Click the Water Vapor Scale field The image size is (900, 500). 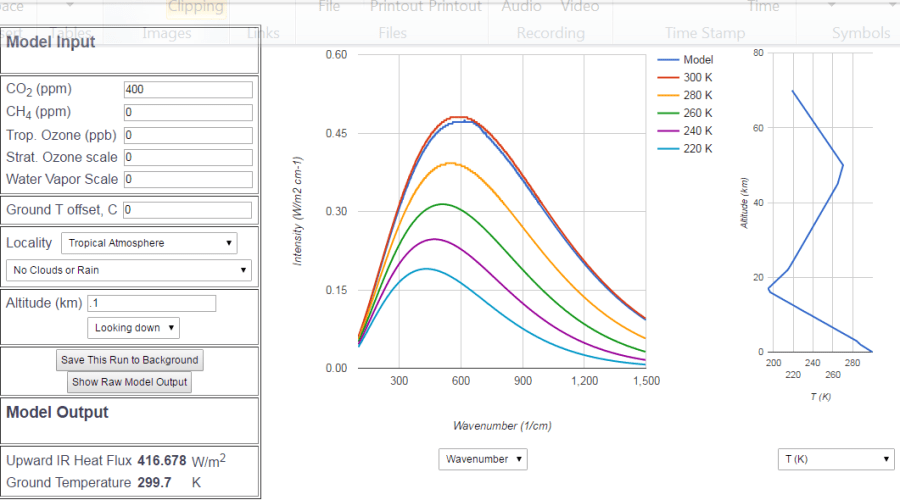click(188, 180)
